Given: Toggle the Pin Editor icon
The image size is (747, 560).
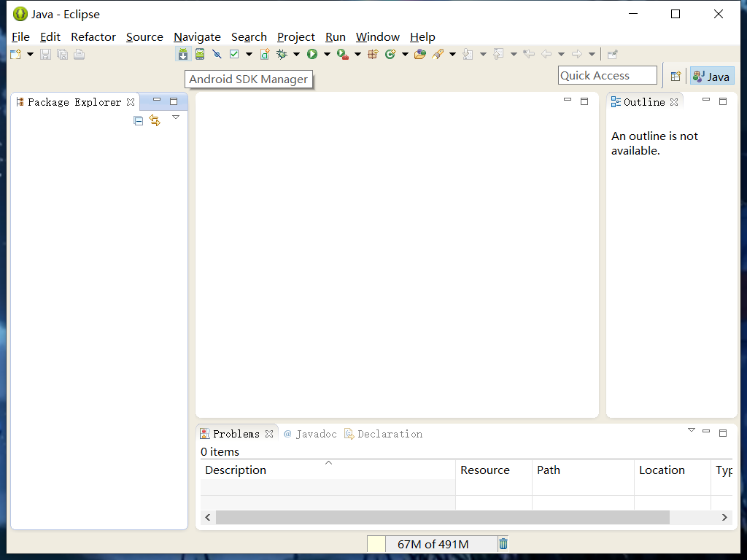Looking at the screenshot, I should pyautogui.click(x=613, y=54).
